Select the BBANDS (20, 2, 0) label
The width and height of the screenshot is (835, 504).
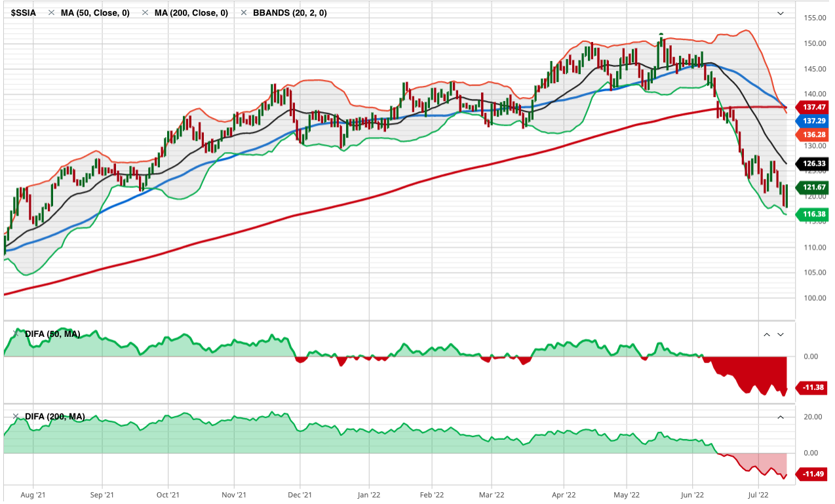coord(291,12)
